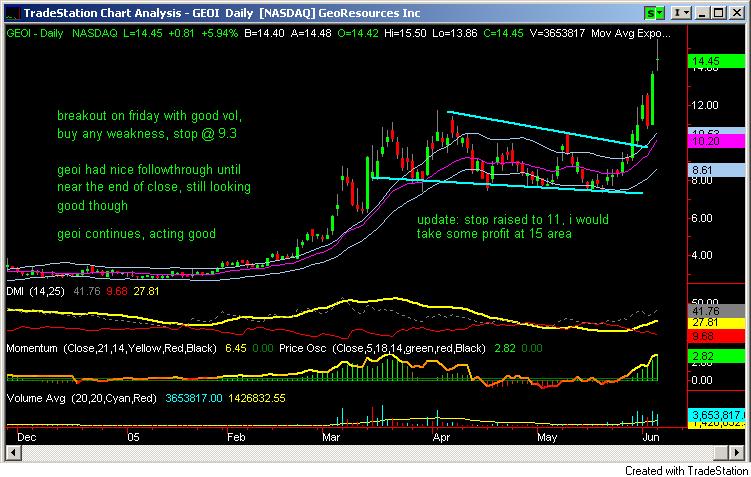Viewport: 751px width, 477px height.
Task: Click the 'Price Osc (Close,5,18,14,green,red,Black)' label
Action: [x=382, y=349]
